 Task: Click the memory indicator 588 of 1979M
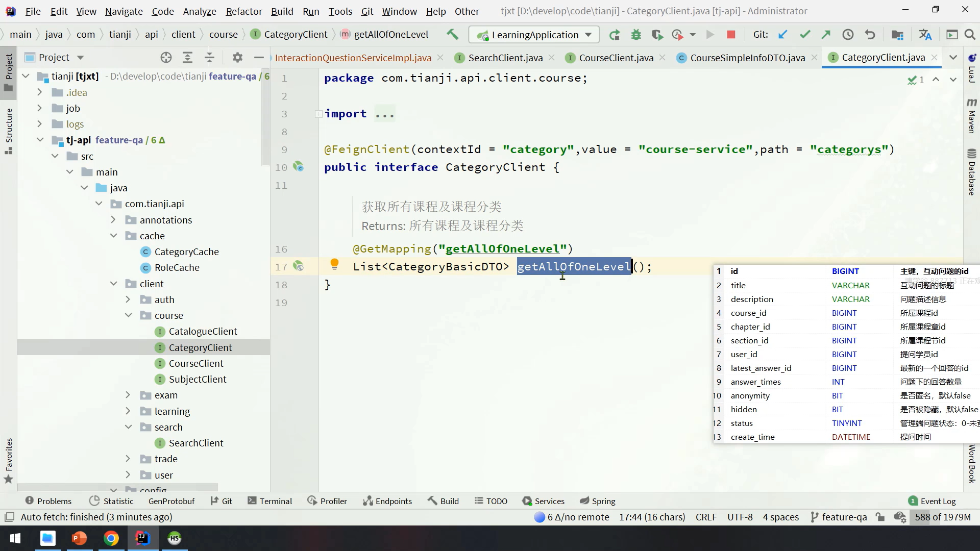(942, 517)
